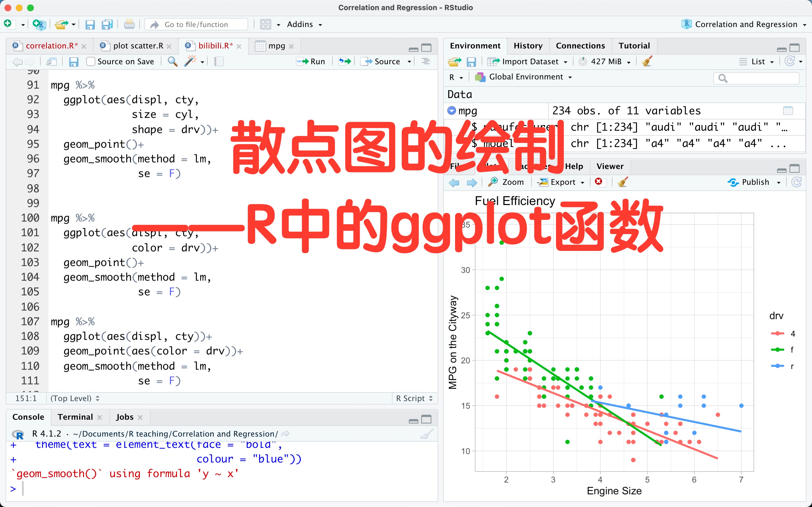Click the mpg tab in editor

pos(272,46)
